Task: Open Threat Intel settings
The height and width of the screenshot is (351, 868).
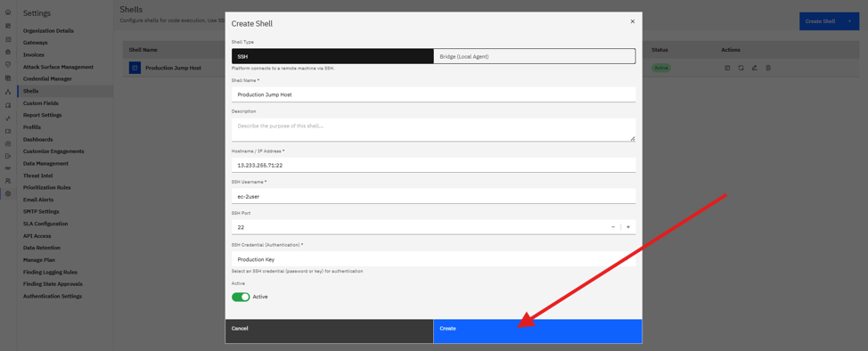Action: (x=37, y=175)
